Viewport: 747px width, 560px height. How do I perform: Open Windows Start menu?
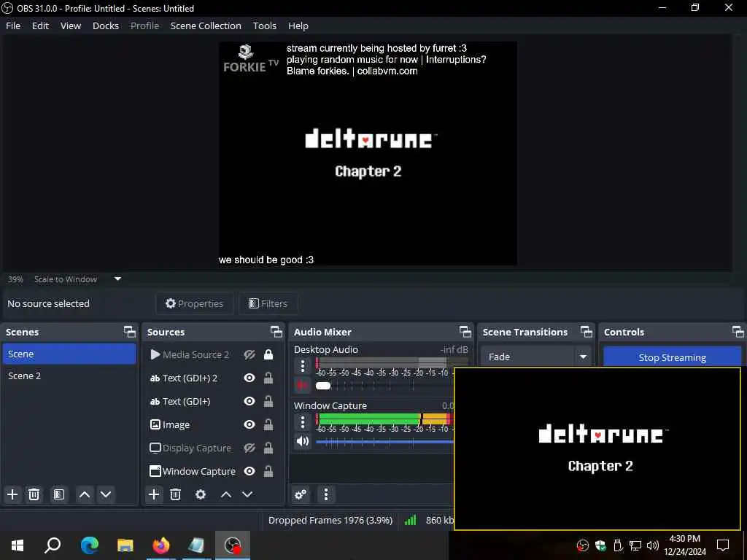coord(18,545)
